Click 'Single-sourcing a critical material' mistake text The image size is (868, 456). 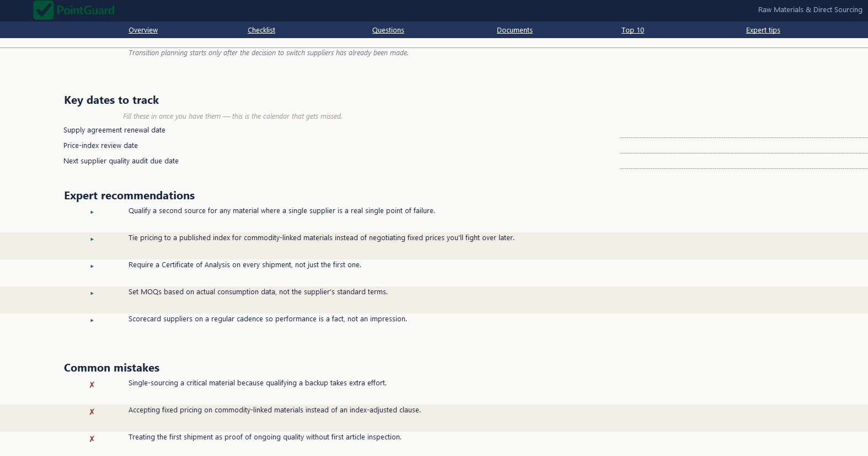(258, 383)
